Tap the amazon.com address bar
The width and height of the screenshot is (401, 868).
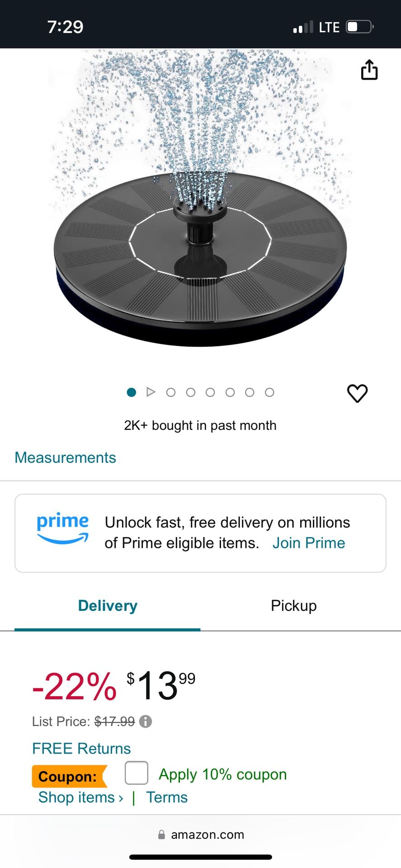[x=207, y=835]
